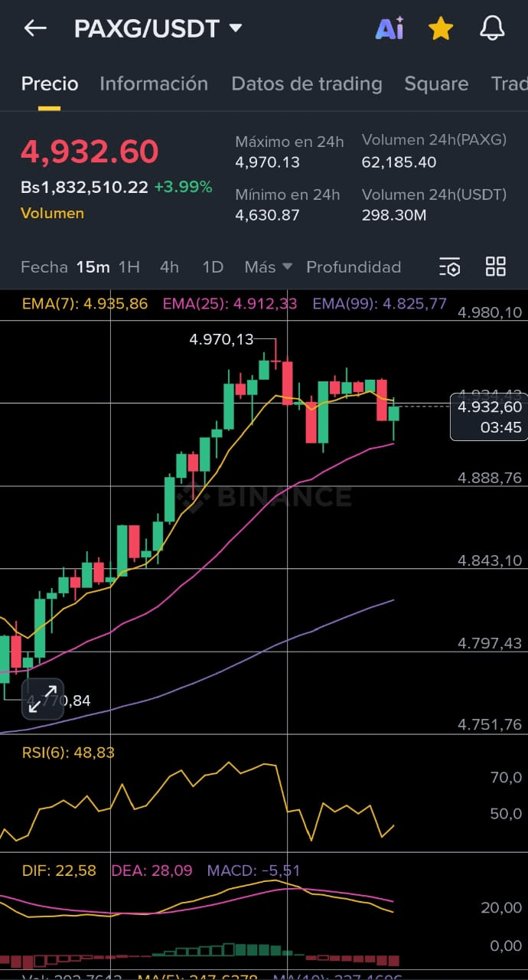Tap the Máximo en 24h value 4,970.13
528x980 pixels.
(267, 162)
